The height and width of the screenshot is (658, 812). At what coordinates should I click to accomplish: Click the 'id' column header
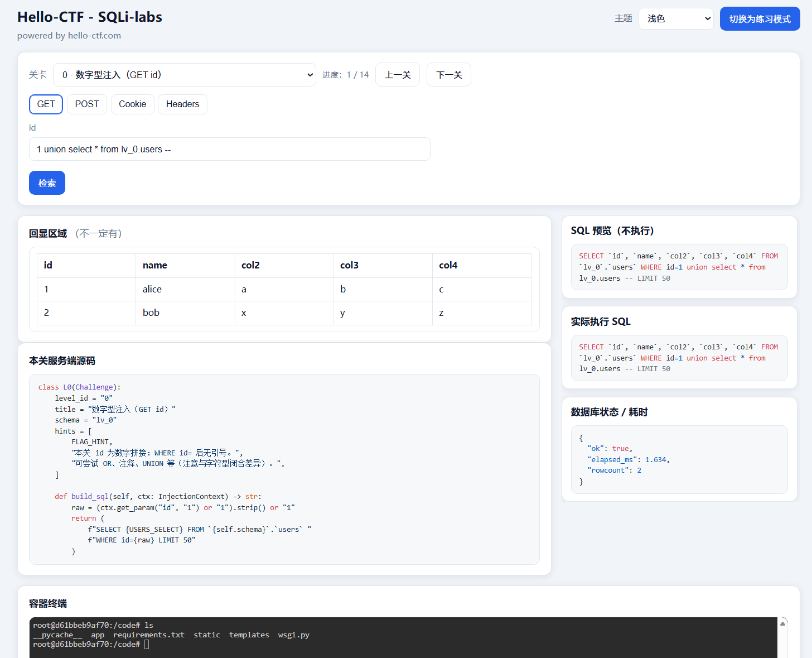click(x=86, y=266)
